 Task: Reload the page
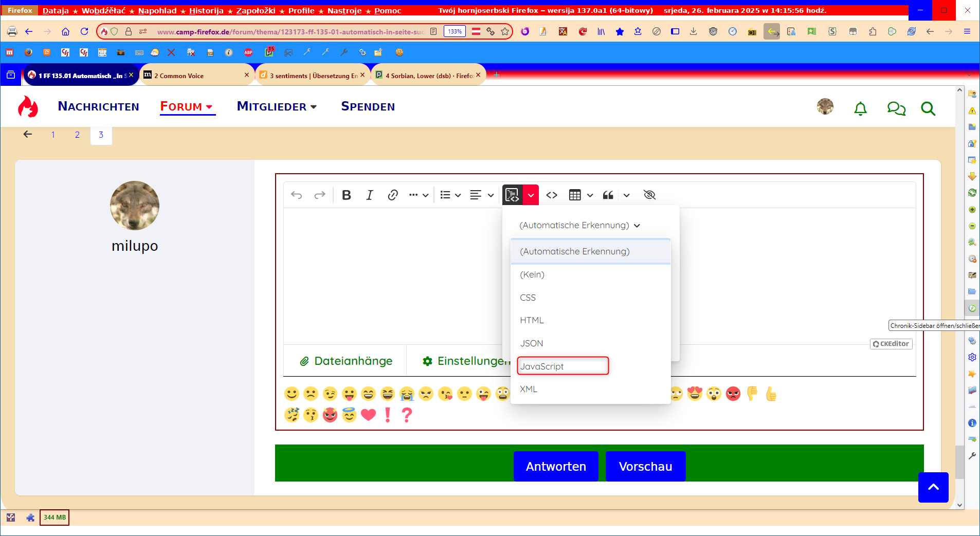pyautogui.click(x=84, y=31)
